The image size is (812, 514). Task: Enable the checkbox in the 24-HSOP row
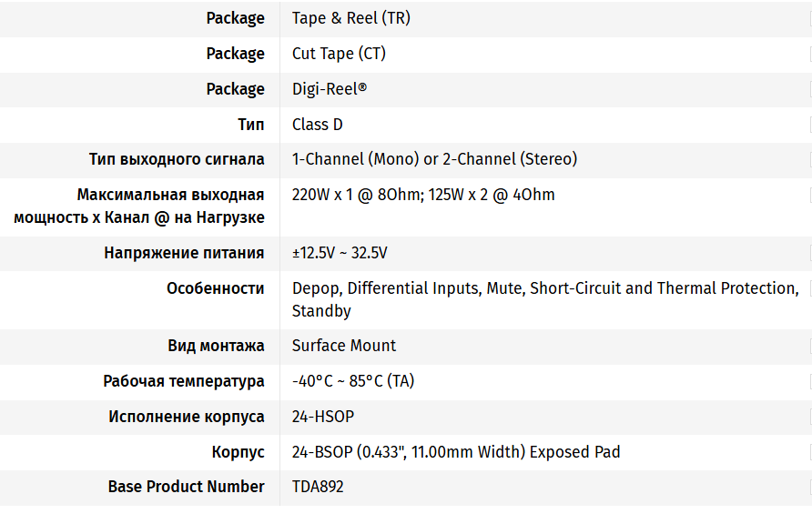click(x=809, y=417)
